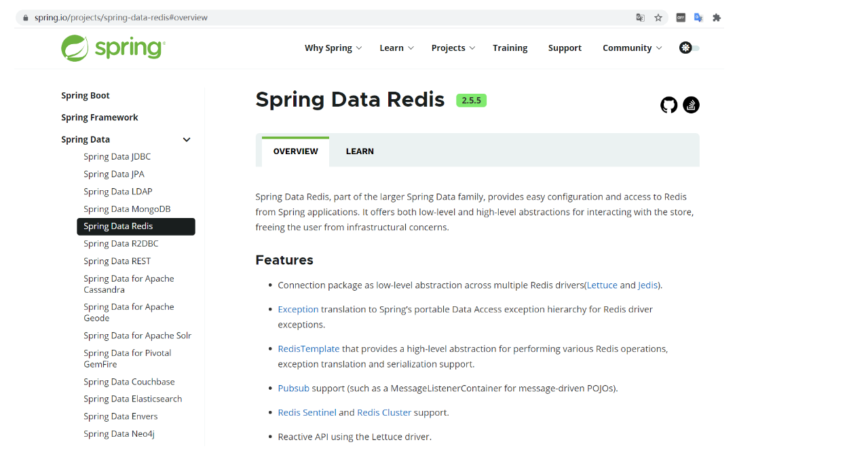The width and height of the screenshot is (868, 453).
Task: Expand the Projects navigation menu
Action: 453,48
